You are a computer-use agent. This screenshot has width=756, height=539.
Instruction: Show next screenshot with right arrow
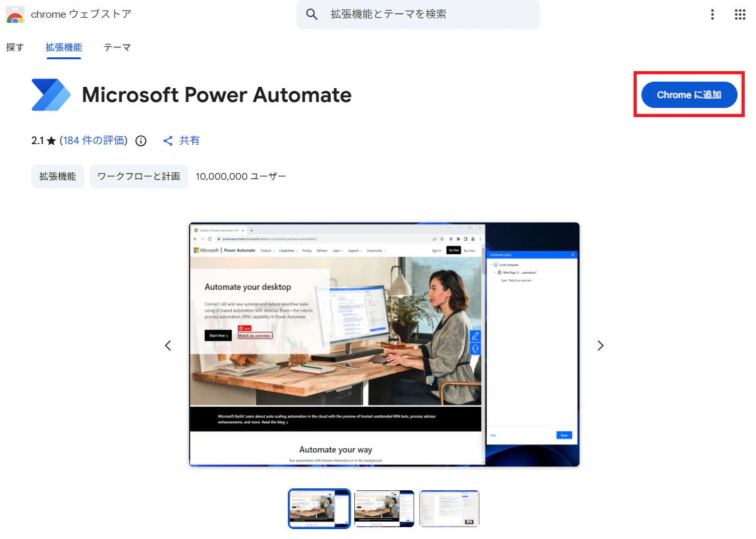[601, 346]
